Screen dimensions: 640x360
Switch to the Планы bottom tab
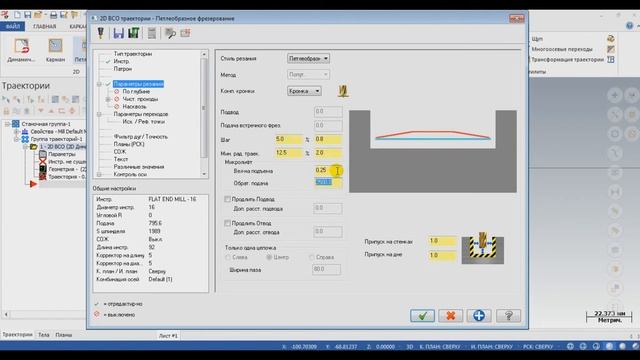click(64, 335)
